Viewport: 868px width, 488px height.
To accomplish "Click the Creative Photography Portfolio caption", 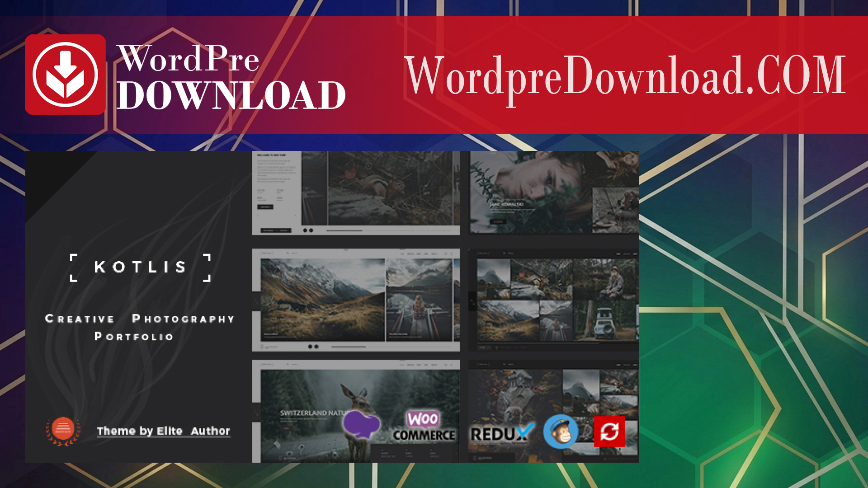I will (140, 328).
